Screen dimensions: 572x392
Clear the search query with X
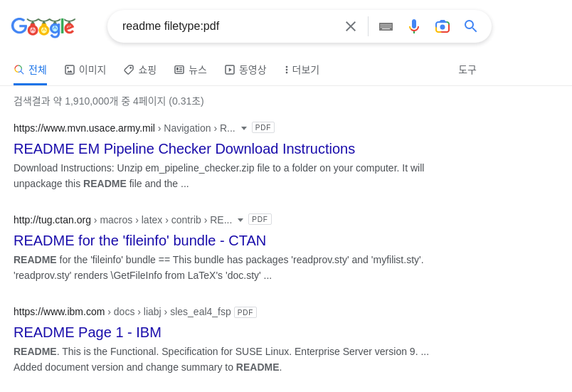[351, 26]
